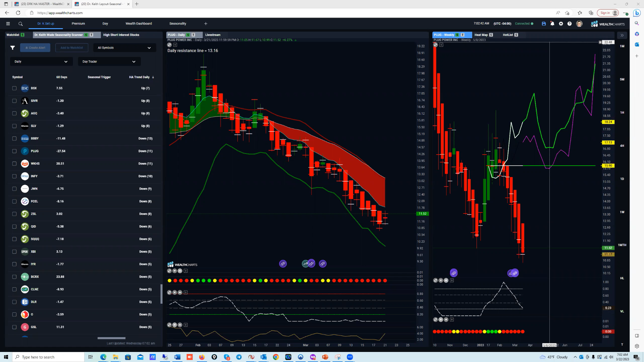Click the scanner horizontal scrollbar

(111, 338)
